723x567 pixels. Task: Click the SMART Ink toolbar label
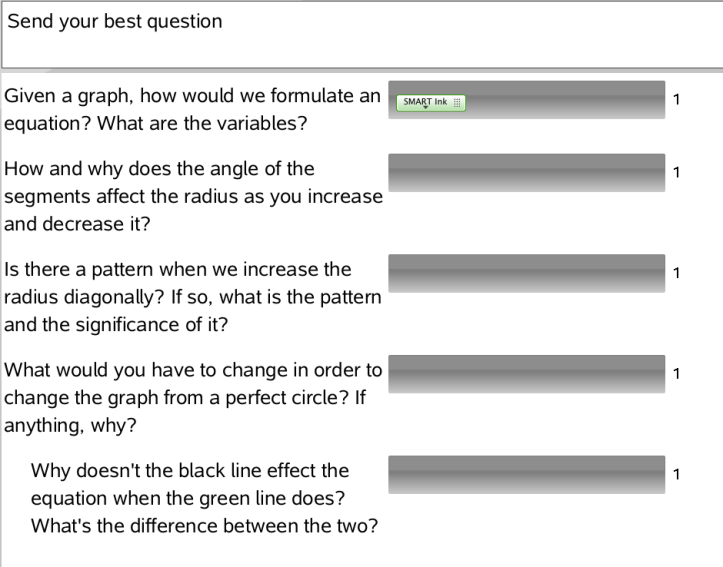425,101
